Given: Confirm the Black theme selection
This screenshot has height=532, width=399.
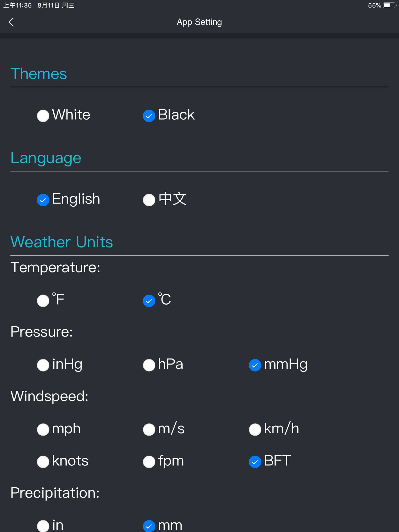Looking at the screenshot, I should (x=149, y=116).
